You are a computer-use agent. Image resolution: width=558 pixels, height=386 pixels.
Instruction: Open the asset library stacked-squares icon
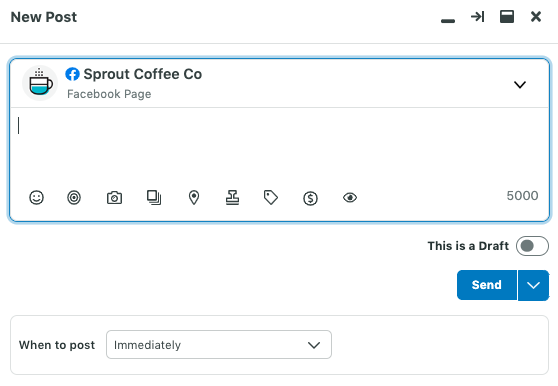[154, 197]
